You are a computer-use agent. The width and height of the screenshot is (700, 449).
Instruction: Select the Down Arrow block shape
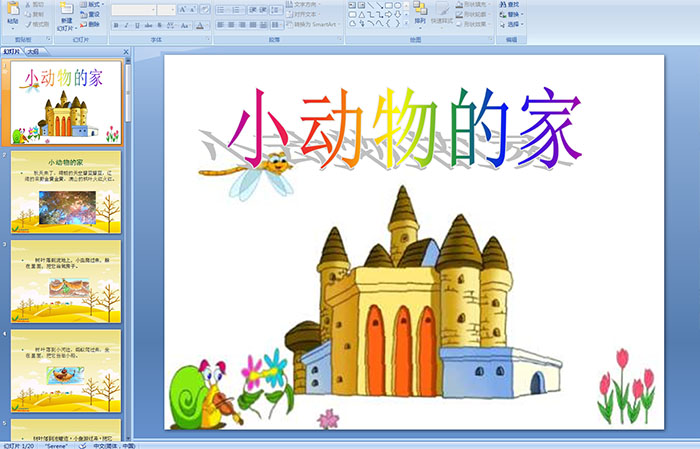coord(398,14)
